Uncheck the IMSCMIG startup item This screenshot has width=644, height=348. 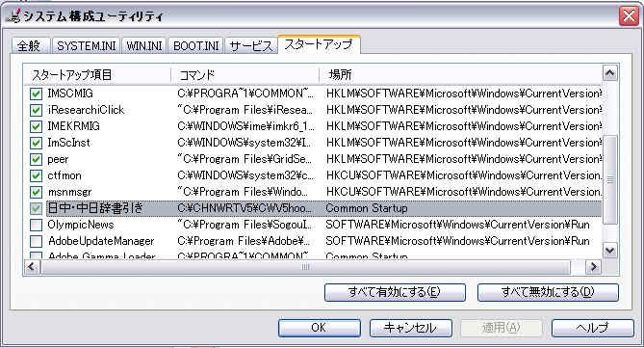point(37,94)
